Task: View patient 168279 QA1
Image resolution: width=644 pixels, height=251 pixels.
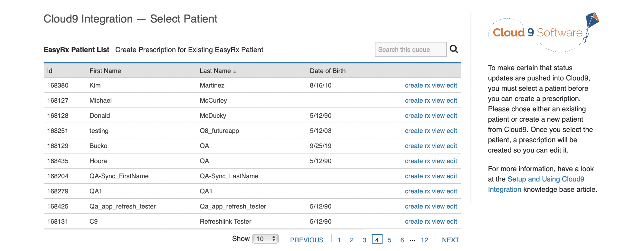Action: point(438,191)
